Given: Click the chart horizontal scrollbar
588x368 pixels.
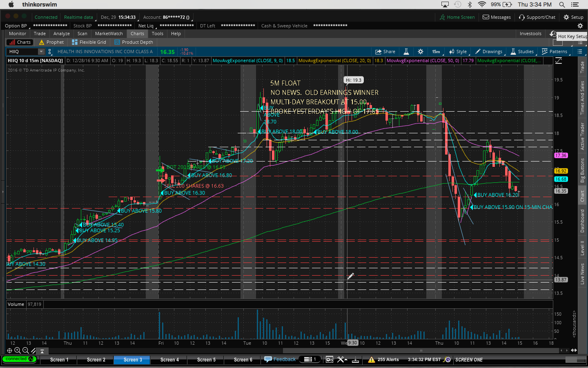Looking at the screenshot, I should [x=421, y=350].
